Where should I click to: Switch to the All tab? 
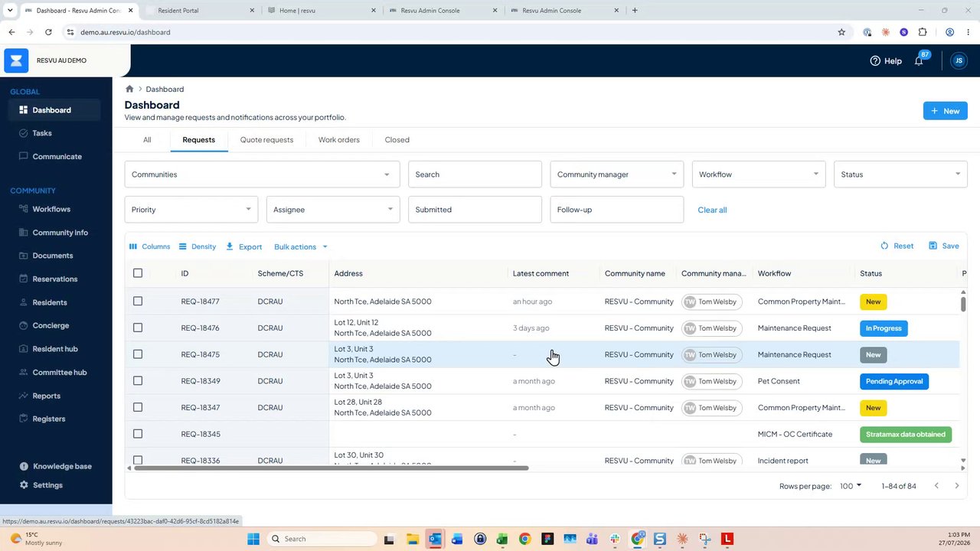[x=147, y=140]
